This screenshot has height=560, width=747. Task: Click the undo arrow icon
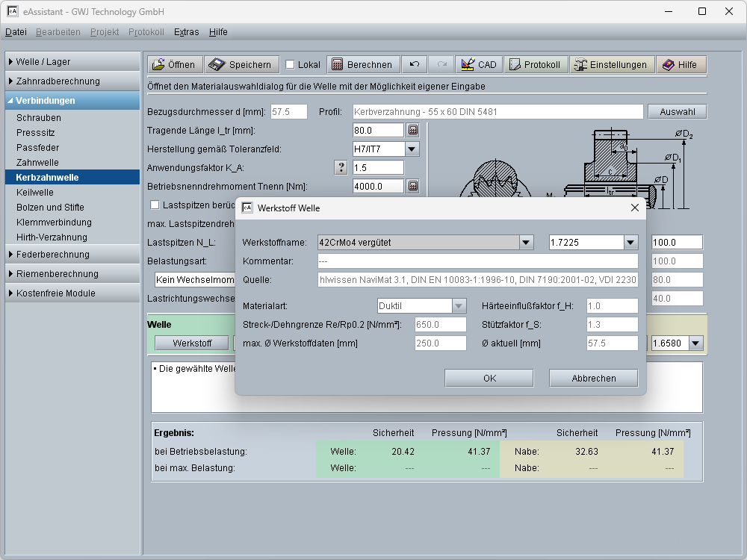(414, 65)
